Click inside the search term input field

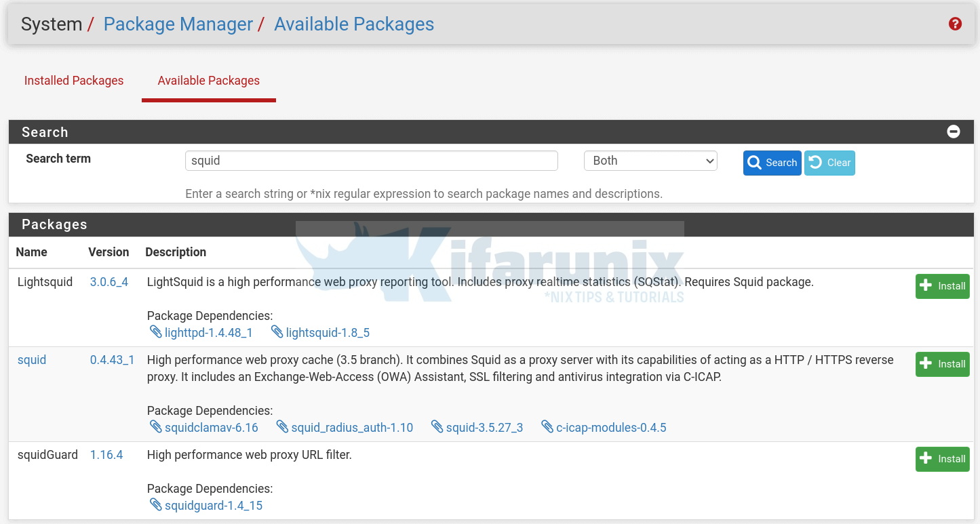[x=372, y=161]
